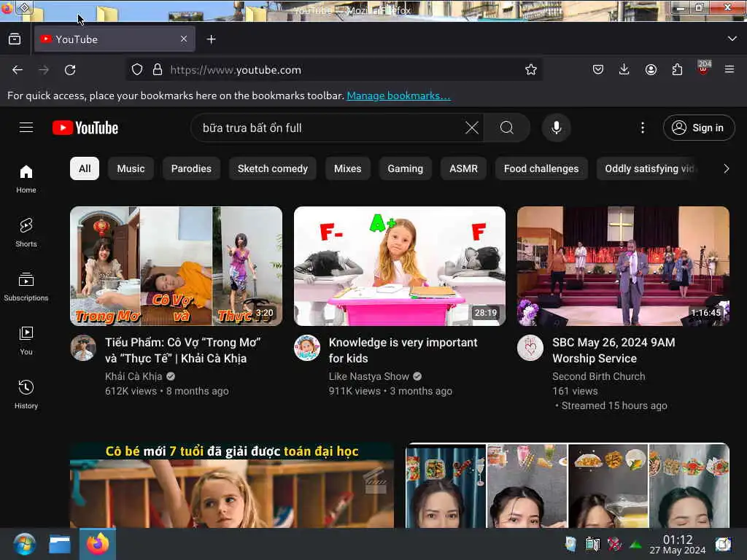
Task: Click the YouTube search text field
Action: pos(329,128)
